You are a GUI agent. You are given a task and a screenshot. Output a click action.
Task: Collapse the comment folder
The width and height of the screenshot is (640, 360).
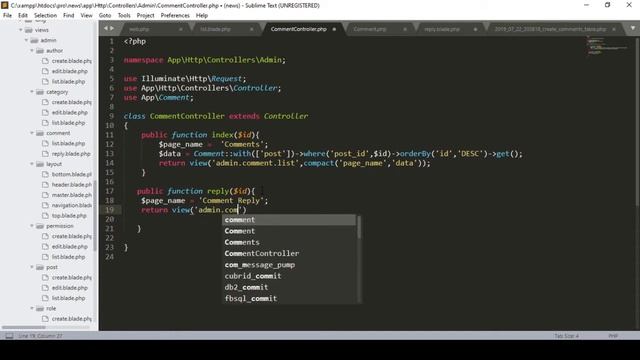pos(32,133)
